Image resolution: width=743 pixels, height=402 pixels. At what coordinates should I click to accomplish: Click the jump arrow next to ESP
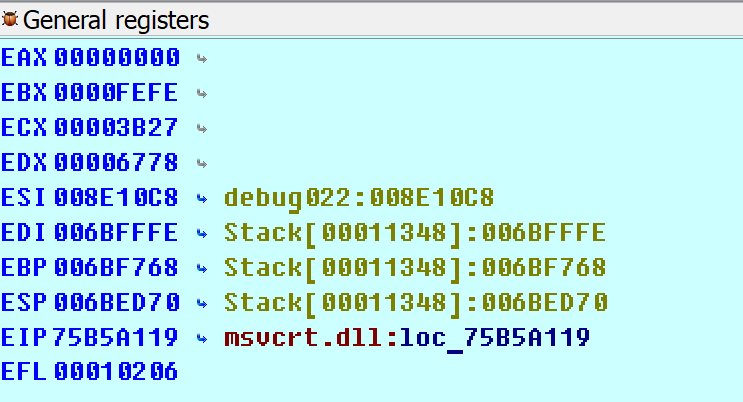tap(201, 303)
